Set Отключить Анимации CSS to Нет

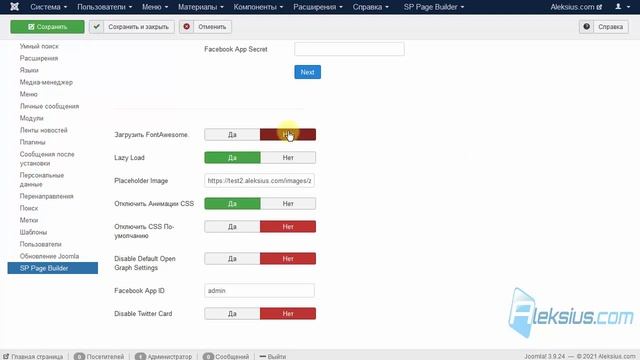pos(288,204)
